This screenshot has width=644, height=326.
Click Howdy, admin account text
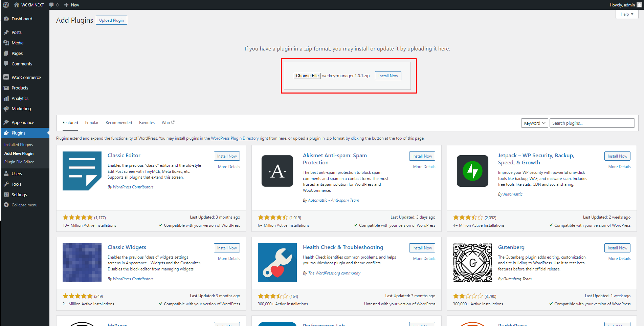[622, 5]
